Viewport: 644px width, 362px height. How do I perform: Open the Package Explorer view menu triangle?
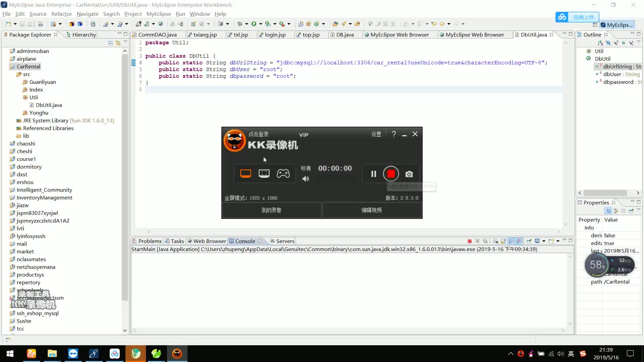click(125, 42)
